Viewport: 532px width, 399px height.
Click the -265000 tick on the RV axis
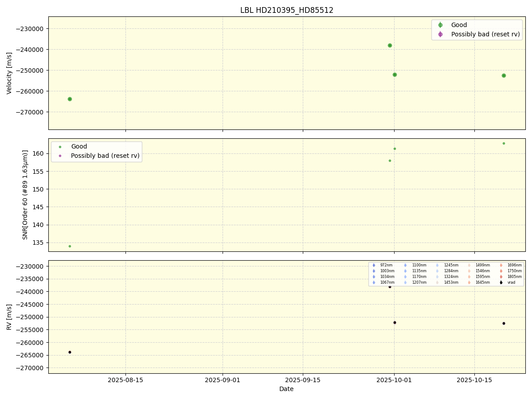(31, 355)
